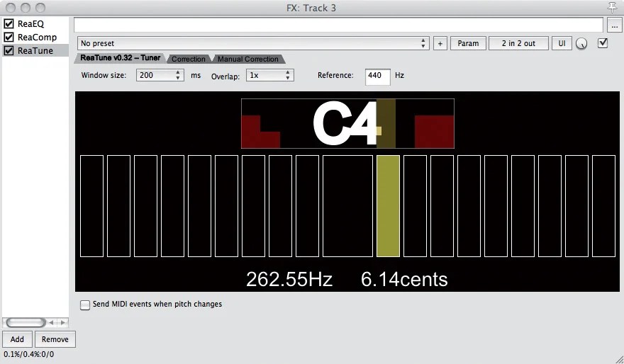Click the Reference frequency field
Image resolution: width=624 pixels, height=364 pixels.
click(x=377, y=76)
